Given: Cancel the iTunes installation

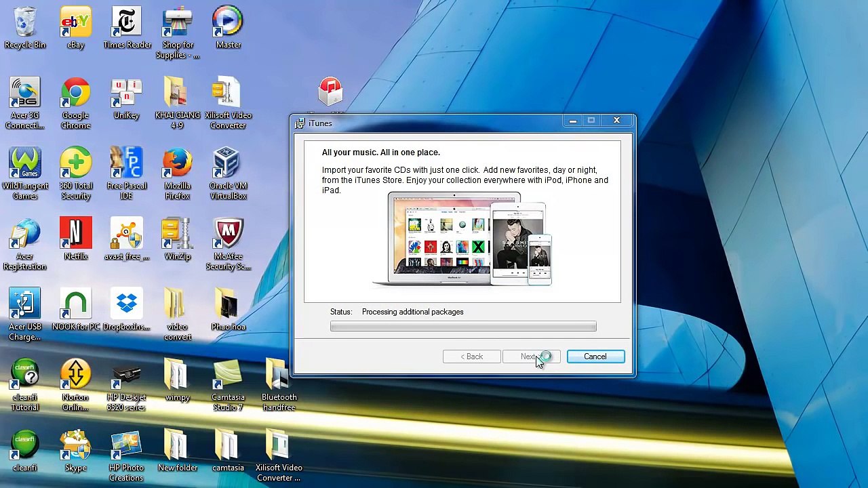Looking at the screenshot, I should pos(595,357).
